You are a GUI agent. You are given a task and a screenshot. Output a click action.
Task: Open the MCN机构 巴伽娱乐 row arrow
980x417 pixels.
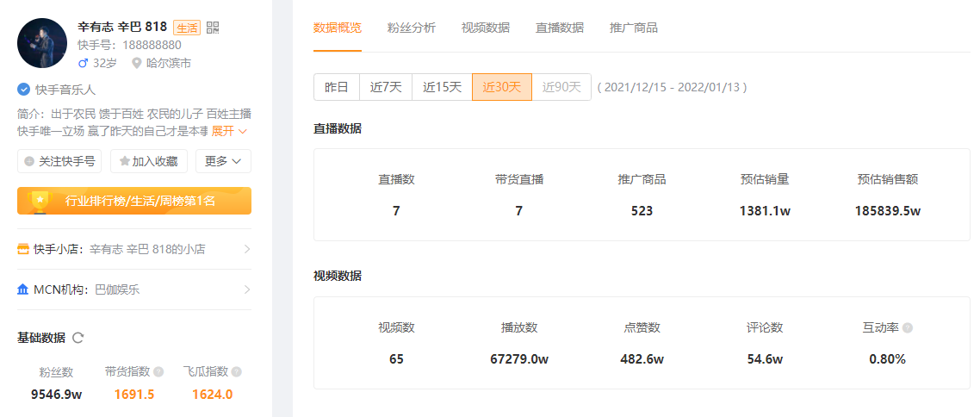[x=247, y=289]
